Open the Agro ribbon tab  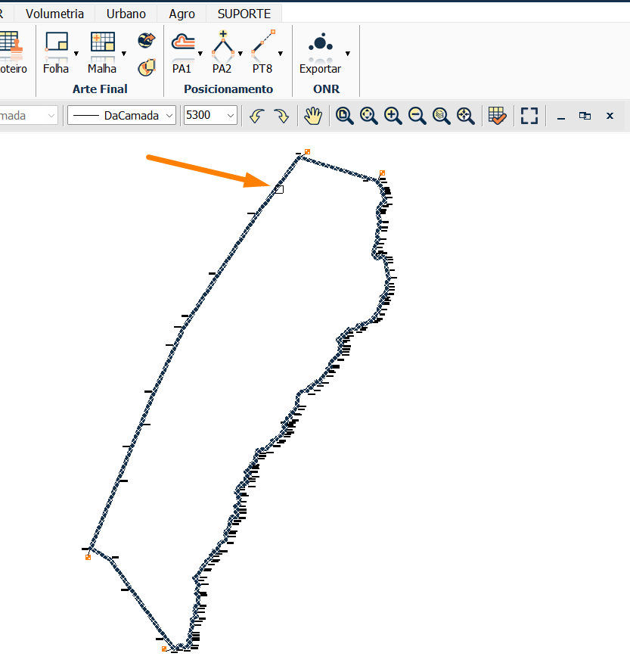coord(182,14)
